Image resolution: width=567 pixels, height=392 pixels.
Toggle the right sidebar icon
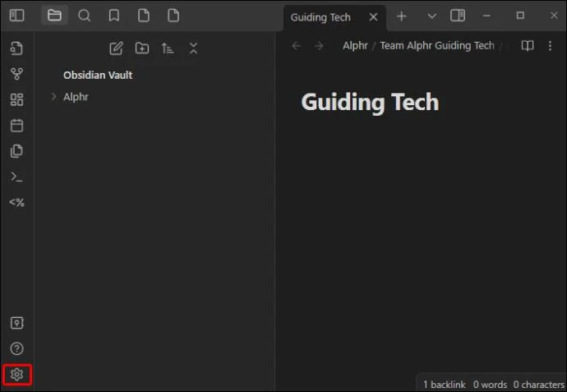coord(458,16)
